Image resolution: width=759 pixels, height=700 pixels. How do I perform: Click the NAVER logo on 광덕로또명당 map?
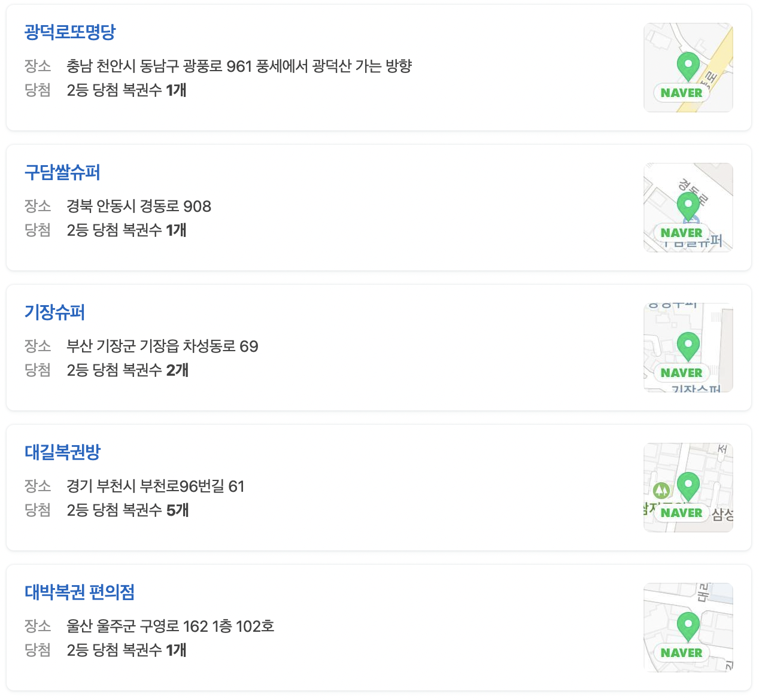[x=682, y=93]
